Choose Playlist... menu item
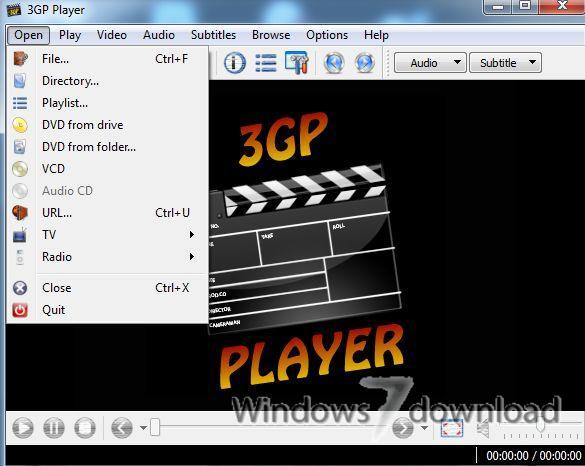This screenshot has height=466, width=585. 107,103
